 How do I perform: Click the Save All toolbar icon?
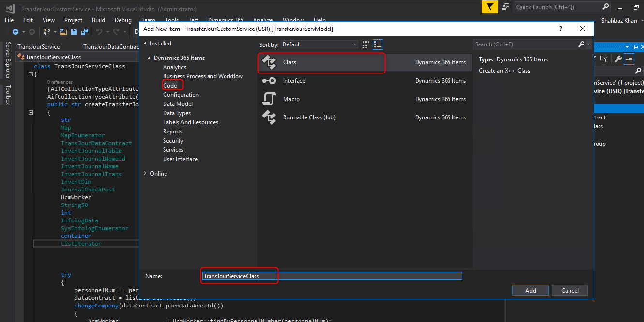pyautogui.click(x=85, y=32)
